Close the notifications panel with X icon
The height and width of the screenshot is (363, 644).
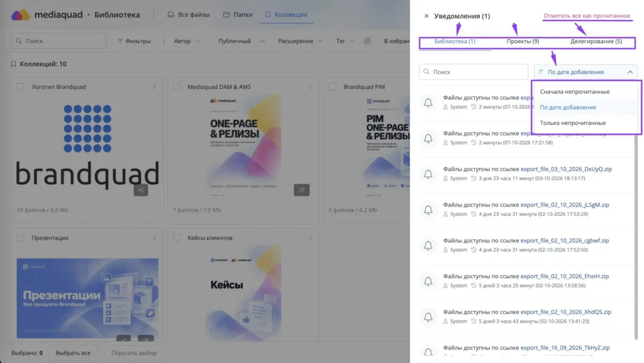click(426, 16)
